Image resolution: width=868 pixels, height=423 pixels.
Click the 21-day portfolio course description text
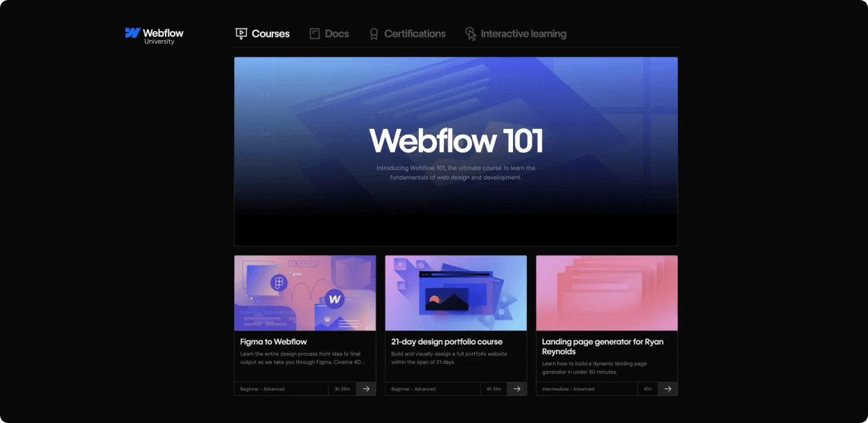point(449,358)
